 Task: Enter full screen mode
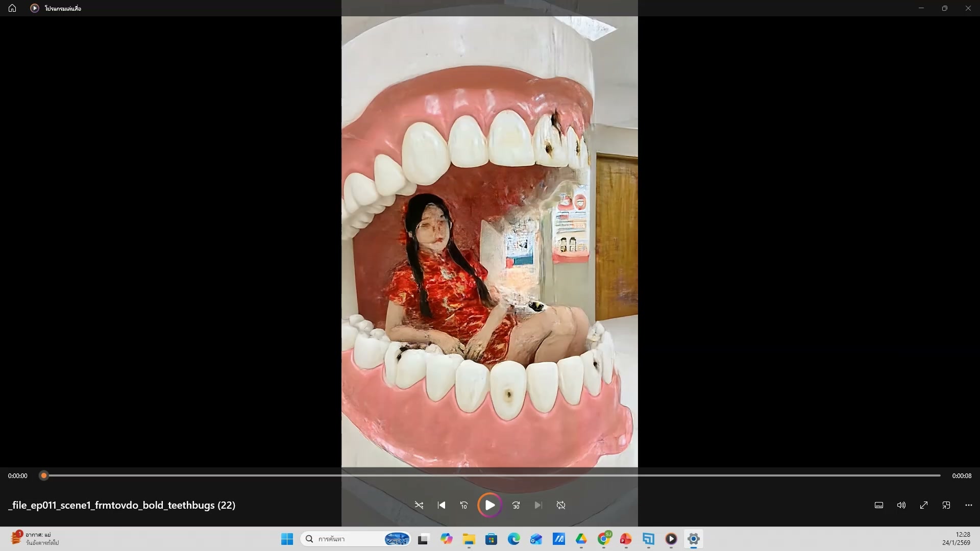coord(924,505)
